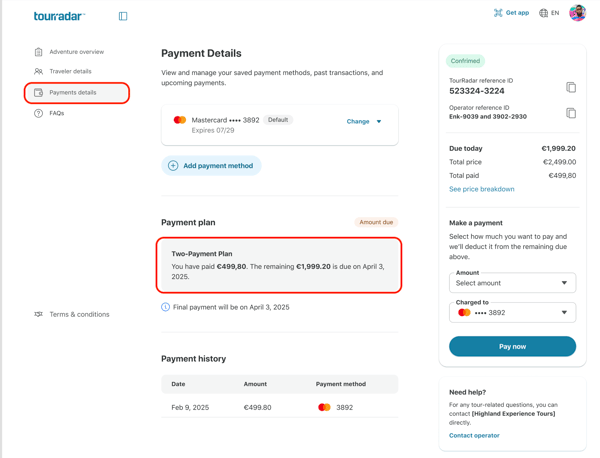Click the globe language icon
The width and height of the screenshot is (600, 458).
[543, 13]
